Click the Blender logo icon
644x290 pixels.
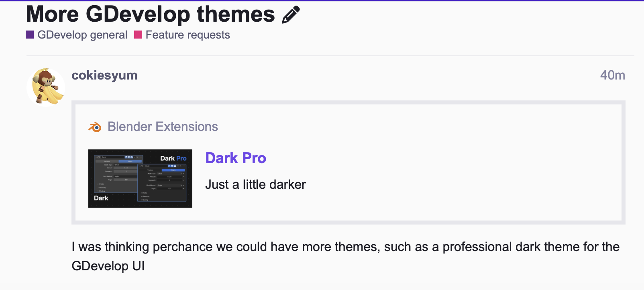[95, 127]
